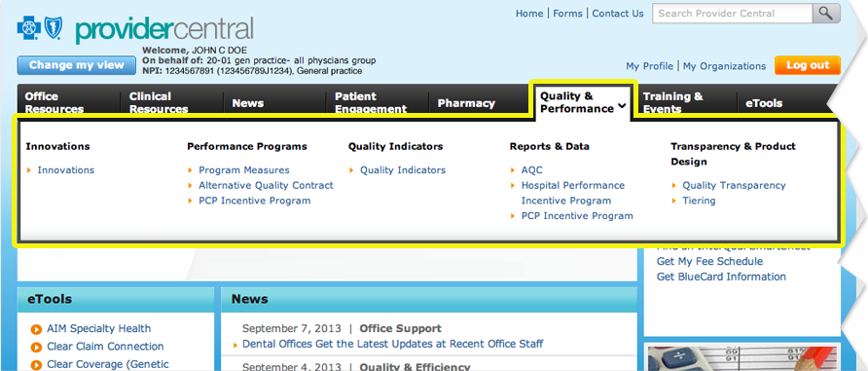Open the Contact Us link
This screenshot has width=868, height=371.
(618, 14)
